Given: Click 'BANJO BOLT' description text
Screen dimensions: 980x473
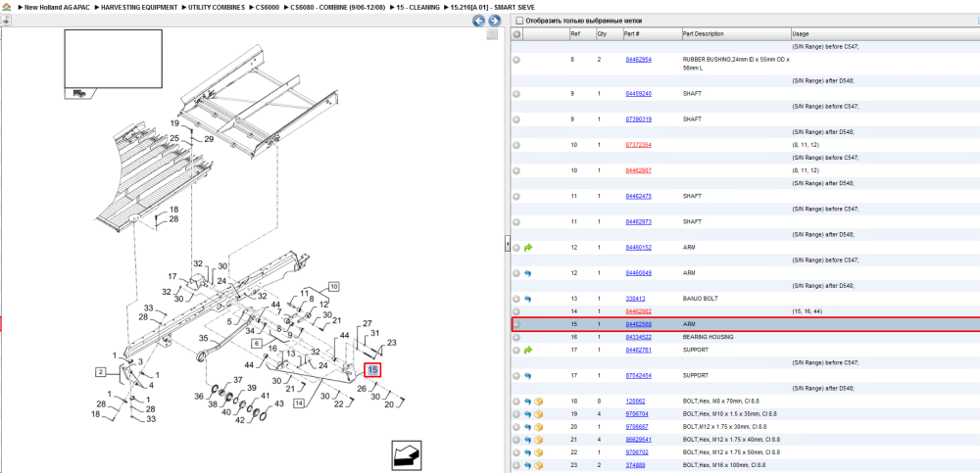Looking at the screenshot, I should click(700, 299).
